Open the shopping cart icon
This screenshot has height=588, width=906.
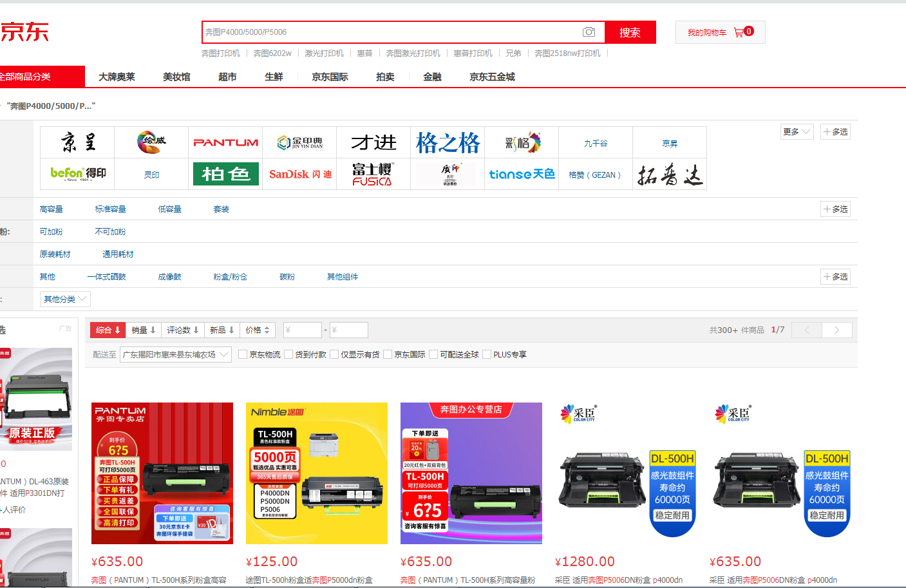coord(739,32)
